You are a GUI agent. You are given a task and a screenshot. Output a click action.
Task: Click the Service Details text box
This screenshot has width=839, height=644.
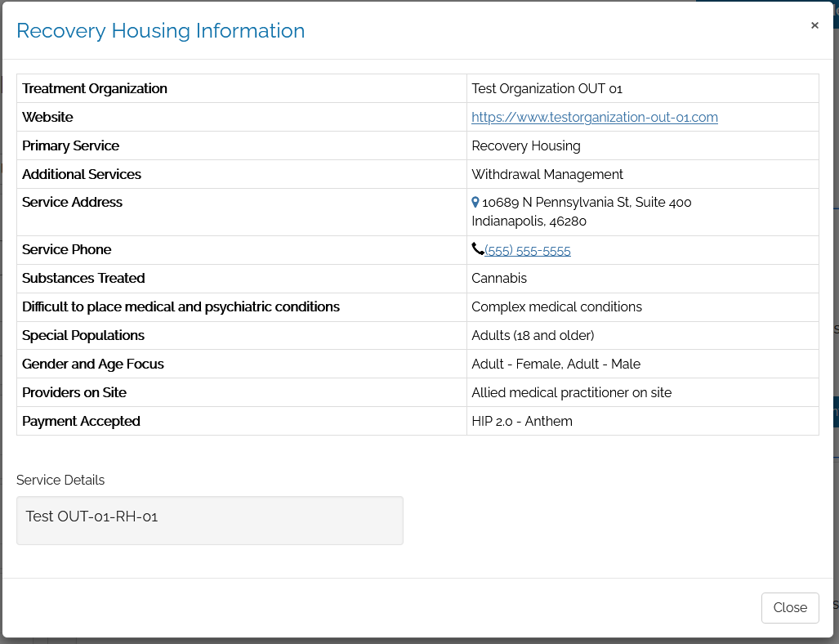click(210, 520)
